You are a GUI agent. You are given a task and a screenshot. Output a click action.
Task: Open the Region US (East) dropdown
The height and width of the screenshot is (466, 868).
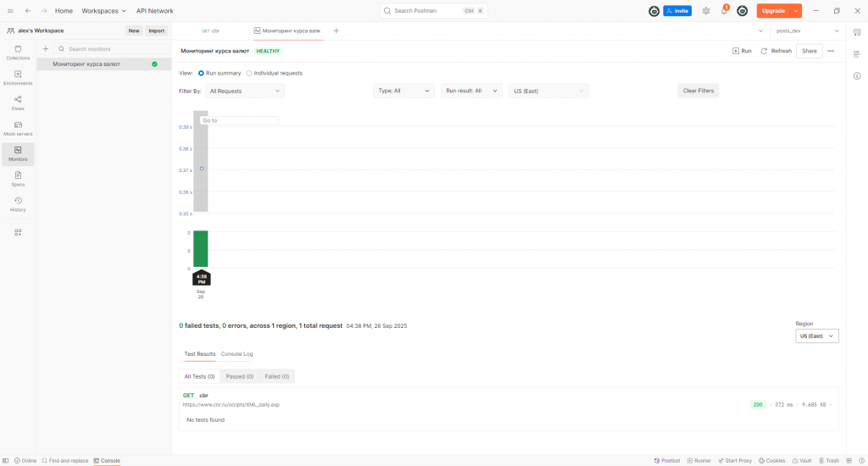tap(816, 336)
